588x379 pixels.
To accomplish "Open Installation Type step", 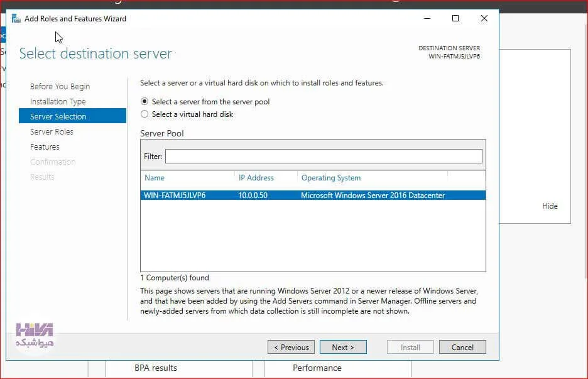I will (58, 102).
